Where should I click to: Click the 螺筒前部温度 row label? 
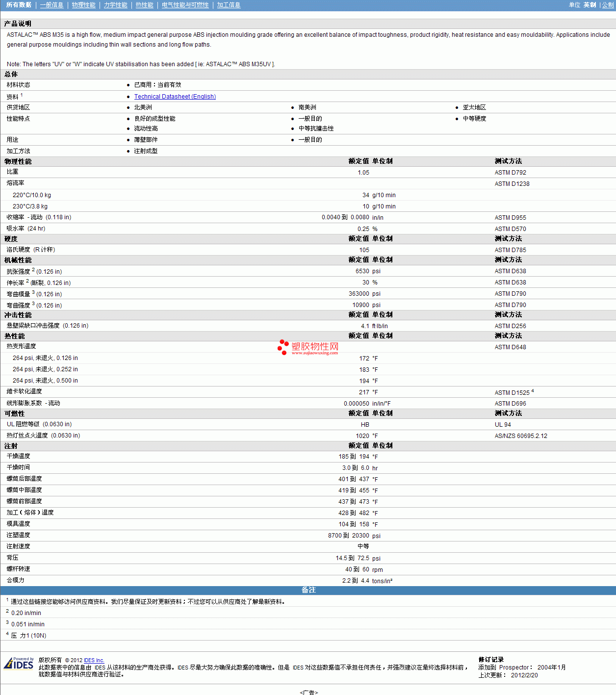coord(24,501)
